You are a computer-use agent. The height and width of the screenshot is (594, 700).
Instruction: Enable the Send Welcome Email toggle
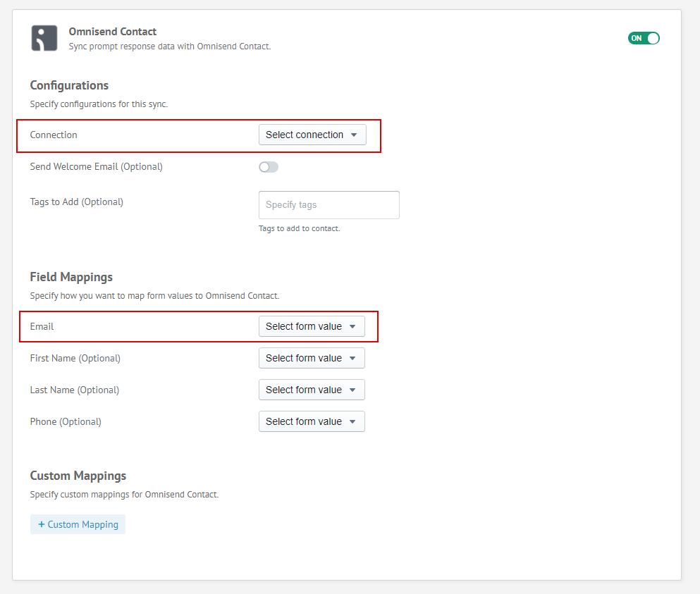coord(269,167)
